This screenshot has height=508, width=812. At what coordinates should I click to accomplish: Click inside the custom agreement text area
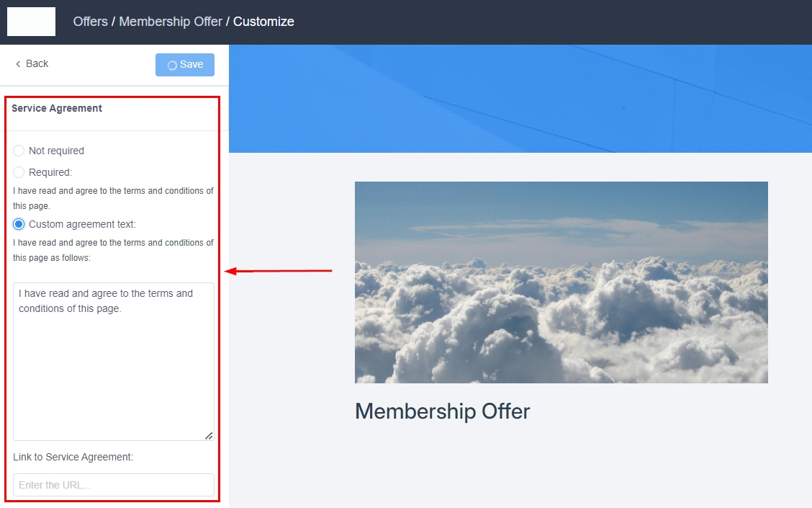click(x=113, y=360)
